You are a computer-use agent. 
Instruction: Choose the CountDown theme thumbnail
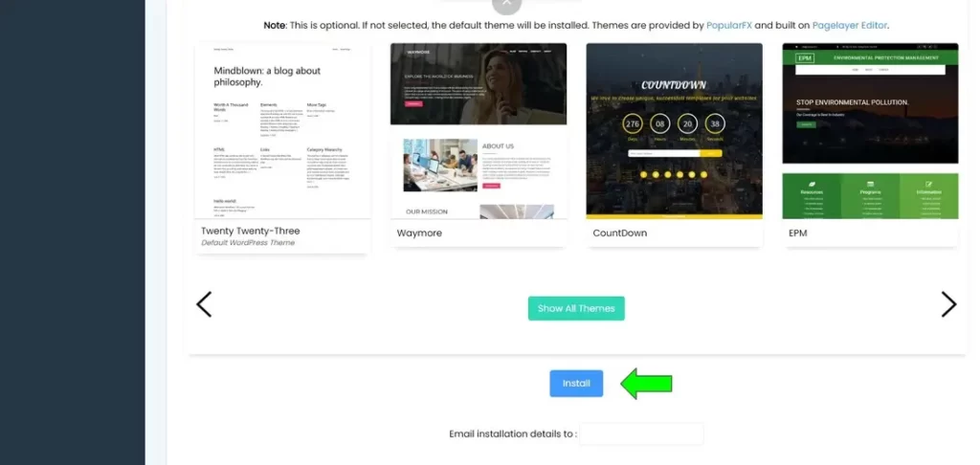point(674,130)
